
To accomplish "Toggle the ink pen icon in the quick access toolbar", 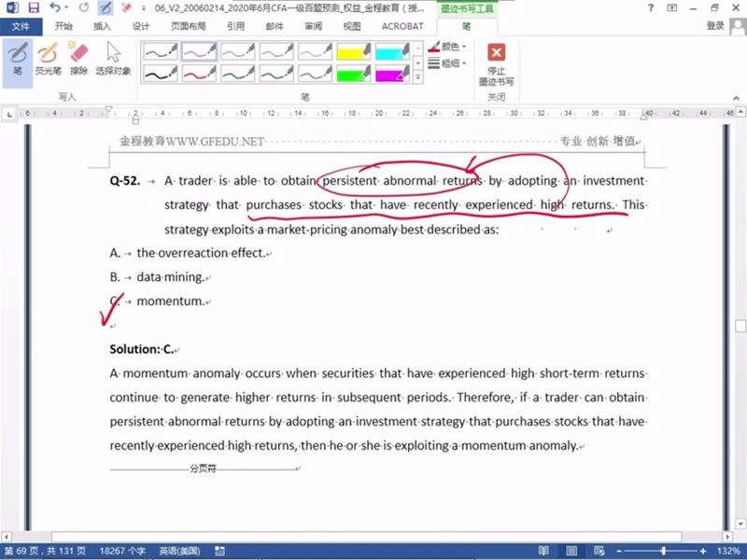I will (x=105, y=7).
